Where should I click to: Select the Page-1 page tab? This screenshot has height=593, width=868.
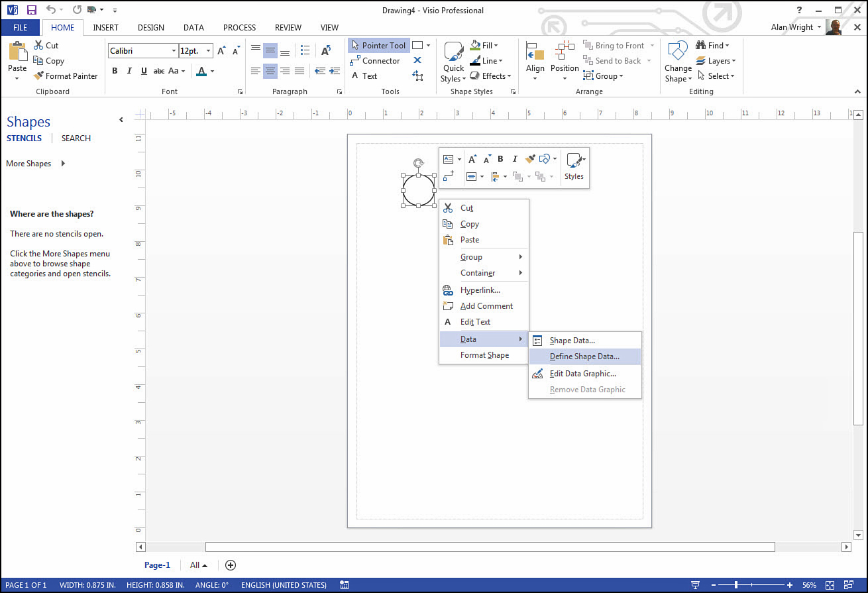click(x=158, y=565)
